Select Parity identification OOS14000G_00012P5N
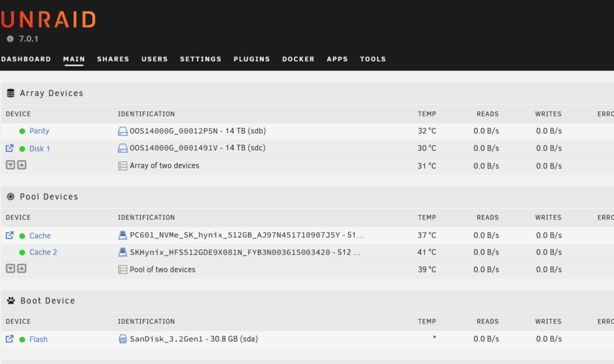This screenshot has height=364, width=614. tap(174, 131)
